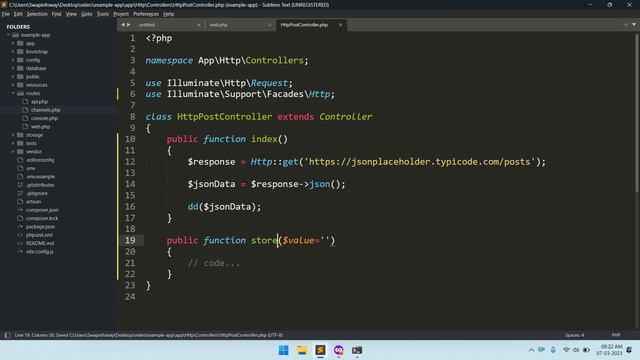The image size is (640, 360).
Task: Open console.php from the sidebar
Action: click(44, 118)
